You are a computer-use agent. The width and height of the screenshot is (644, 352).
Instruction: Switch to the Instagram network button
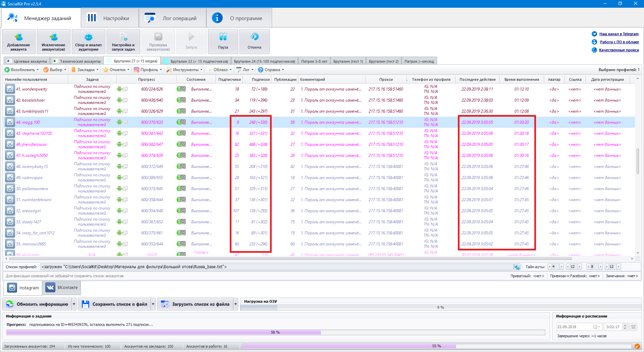[x=23, y=288]
